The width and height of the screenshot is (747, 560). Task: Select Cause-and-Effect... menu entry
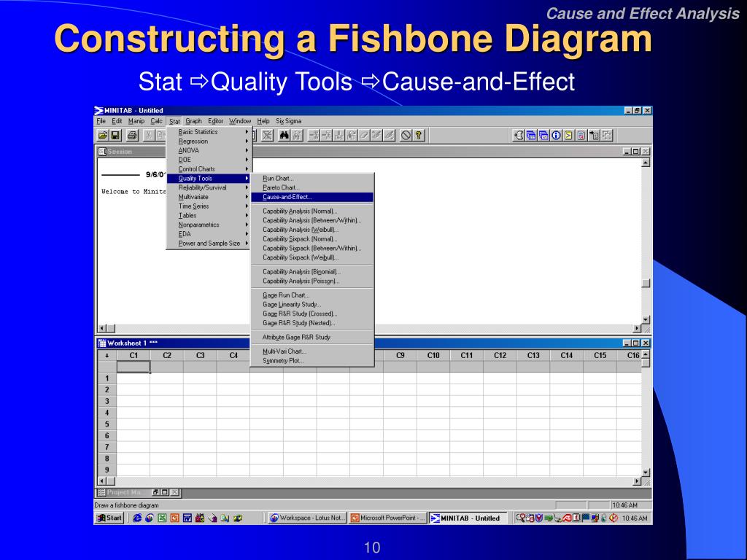(x=312, y=197)
